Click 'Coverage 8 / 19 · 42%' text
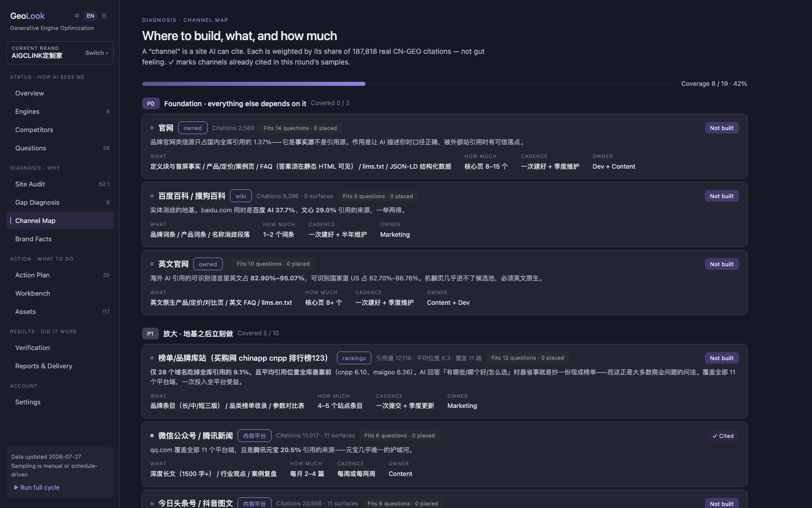 pos(714,84)
